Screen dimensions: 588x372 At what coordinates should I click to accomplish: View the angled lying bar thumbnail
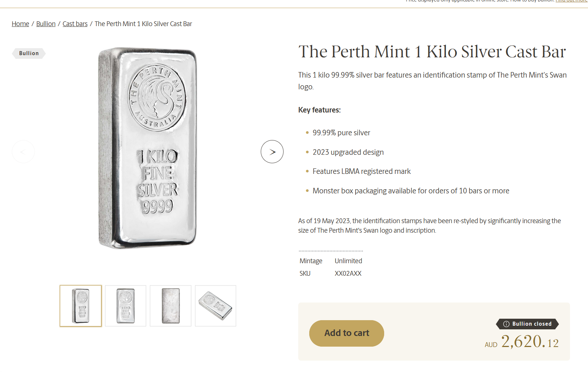tap(216, 306)
